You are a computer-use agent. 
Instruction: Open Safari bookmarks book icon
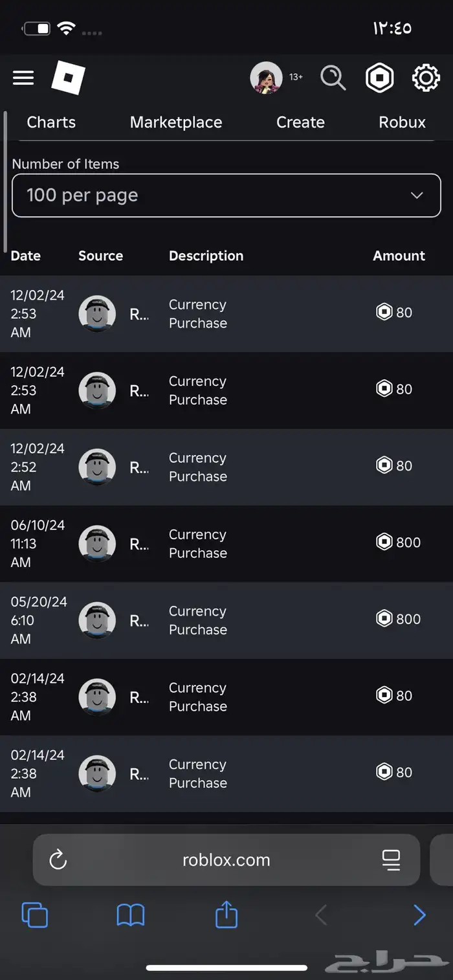click(x=130, y=915)
